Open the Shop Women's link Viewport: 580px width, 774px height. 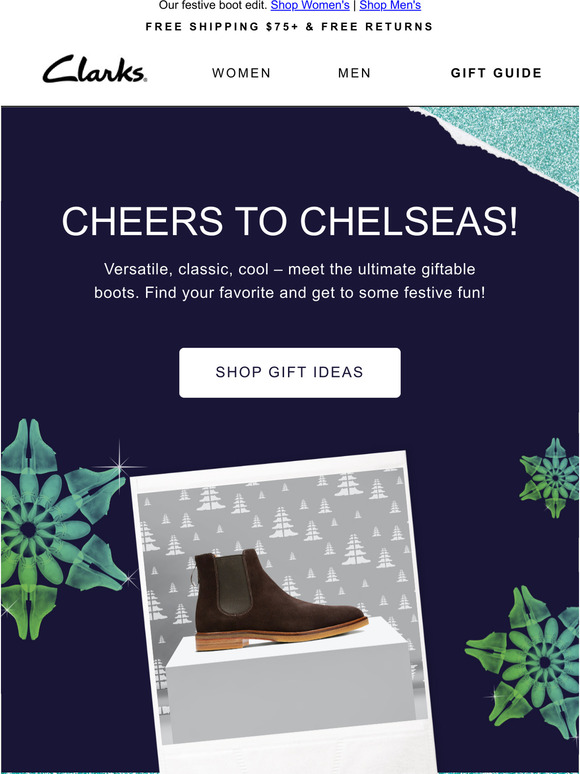pyautogui.click(x=310, y=5)
